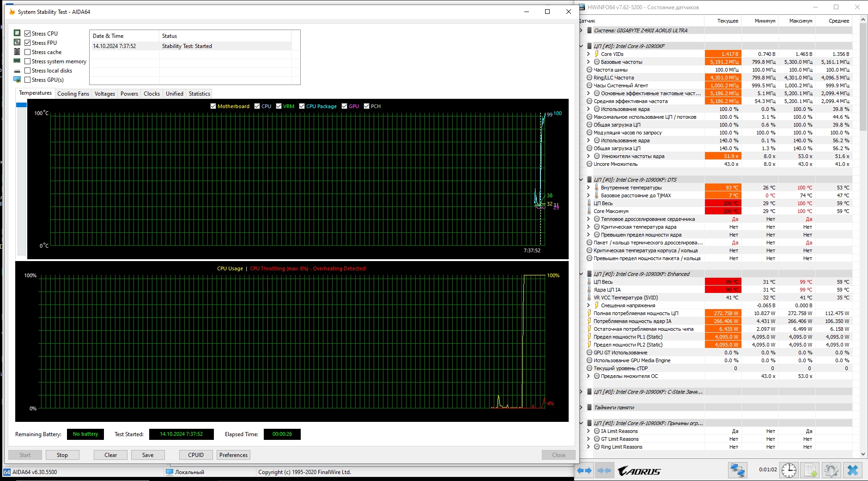Click HWiNFO collapse-columns inward arrows icon
The width and height of the screenshot is (868, 481).
[604, 470]
